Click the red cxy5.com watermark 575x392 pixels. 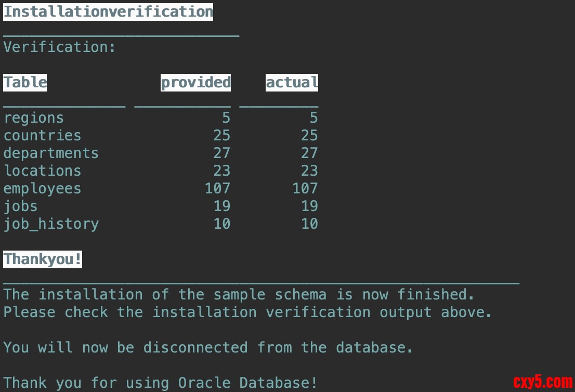click(542, 382)
